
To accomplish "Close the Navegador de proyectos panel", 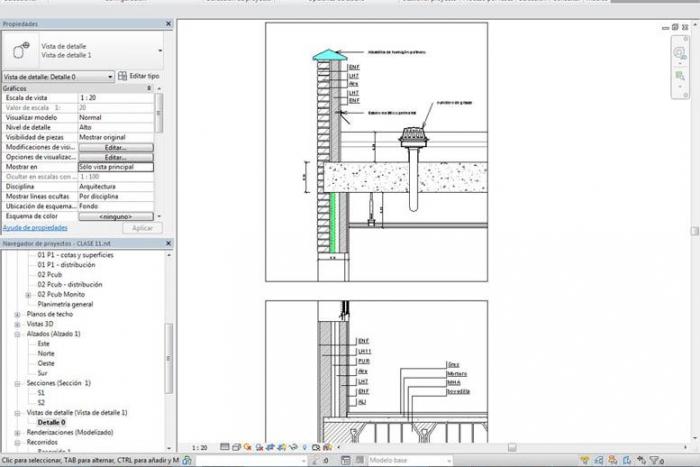I will point(166,243).
